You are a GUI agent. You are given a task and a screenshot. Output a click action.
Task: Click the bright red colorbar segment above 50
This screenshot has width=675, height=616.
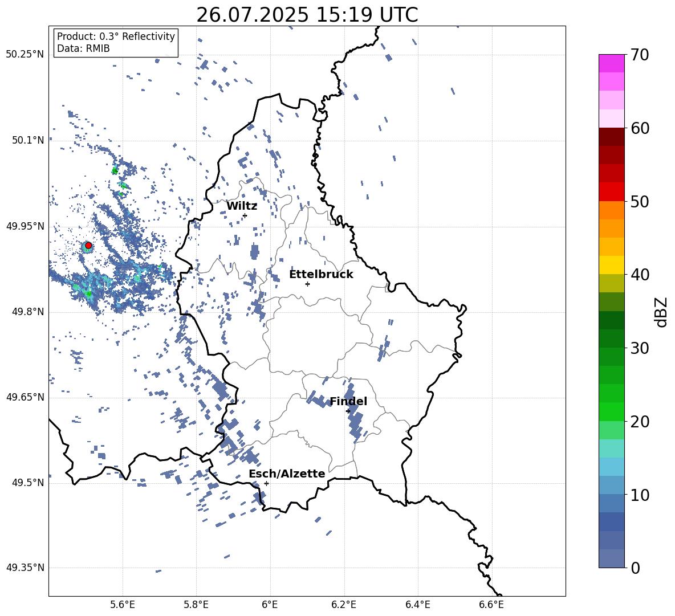coord(612,192)
